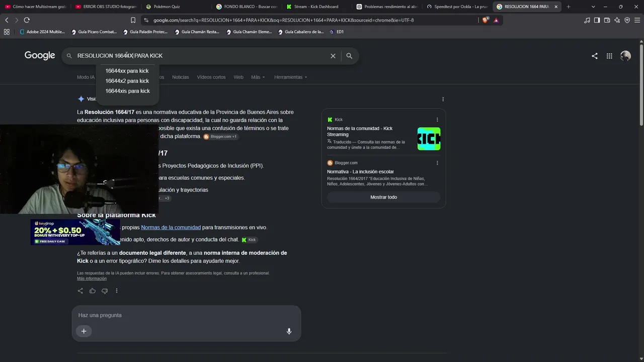Viewport: 644px width, 362px height.
Task: Switch to FONDO BLANCO search tab
Action: [x=246, y=7]
